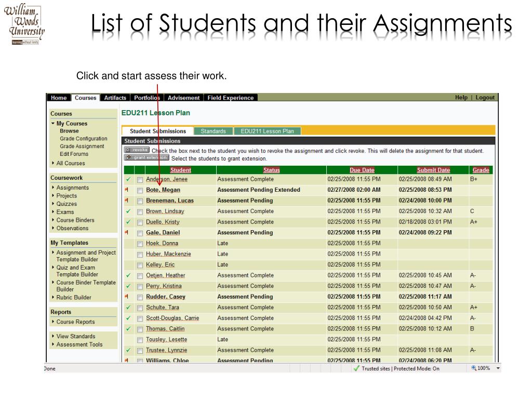Open the Artifacts navigation tab
The image size is (532, 399).
(x=115, y=98)
